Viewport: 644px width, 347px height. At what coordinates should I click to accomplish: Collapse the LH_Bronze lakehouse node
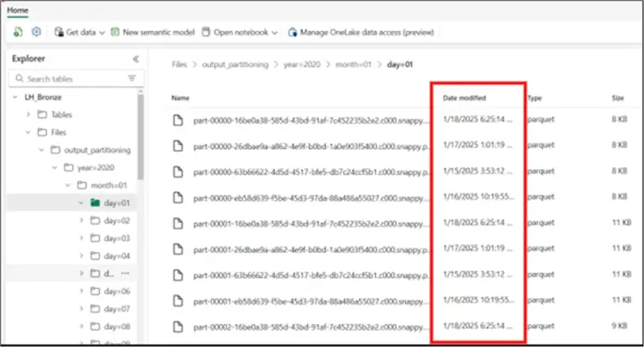pos(15,97)
